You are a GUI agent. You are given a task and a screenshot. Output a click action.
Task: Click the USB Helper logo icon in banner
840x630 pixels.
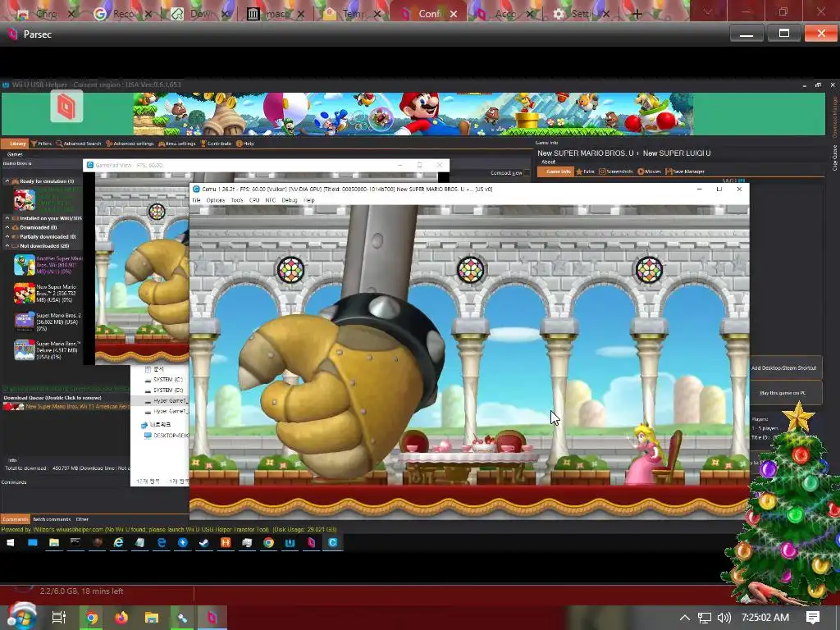click(x=66, y=106)
